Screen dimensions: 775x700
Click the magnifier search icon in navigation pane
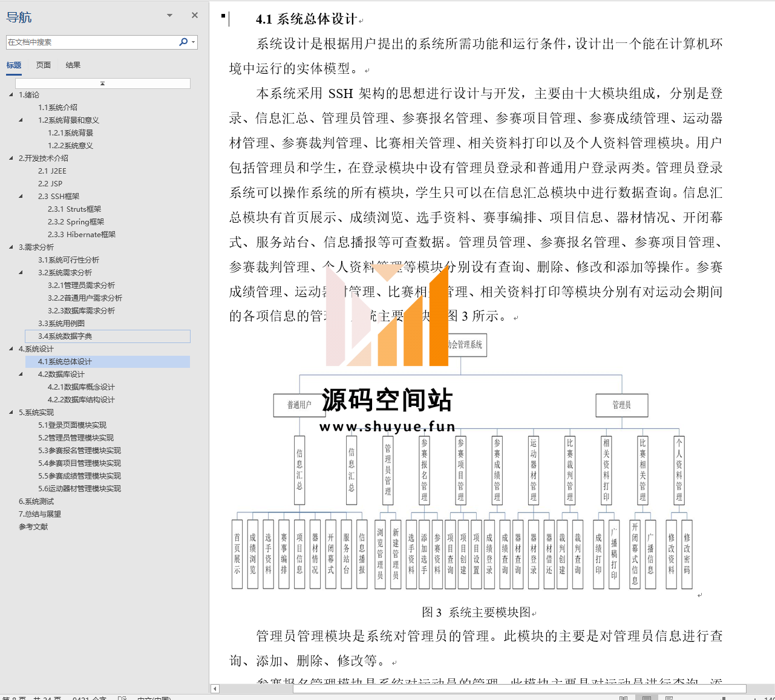point(183,42)
